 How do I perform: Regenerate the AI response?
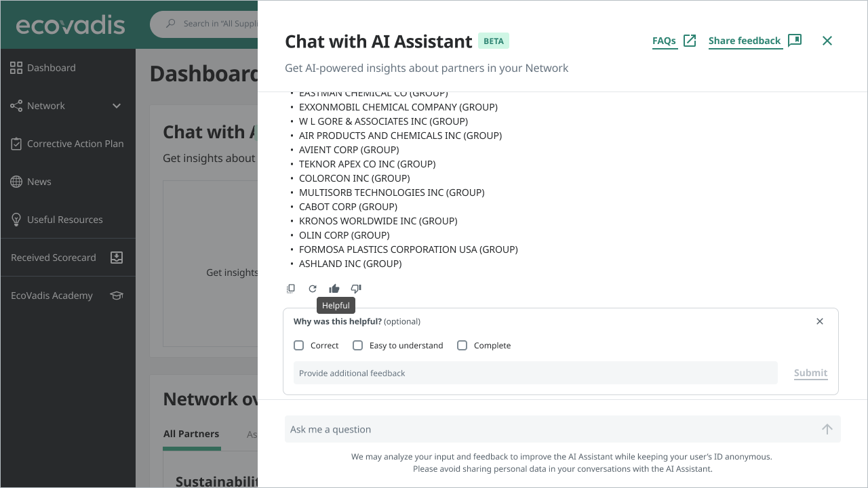(x=313, y=289)
